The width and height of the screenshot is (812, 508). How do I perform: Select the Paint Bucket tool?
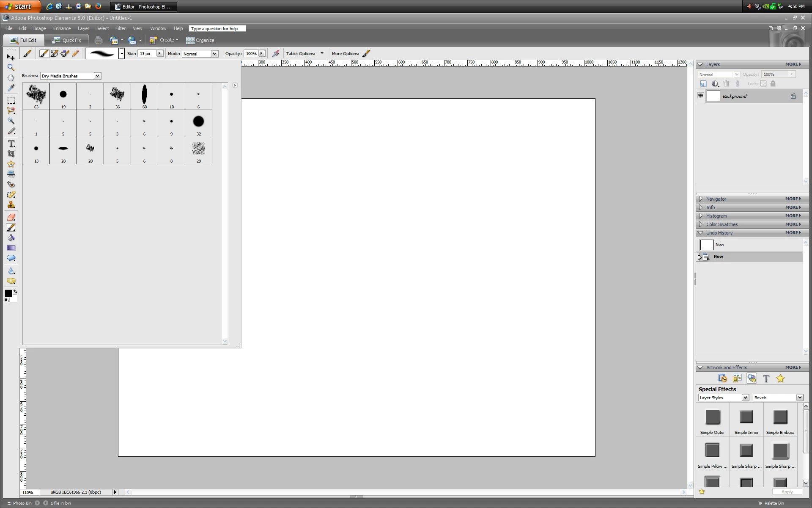(11, 237)
